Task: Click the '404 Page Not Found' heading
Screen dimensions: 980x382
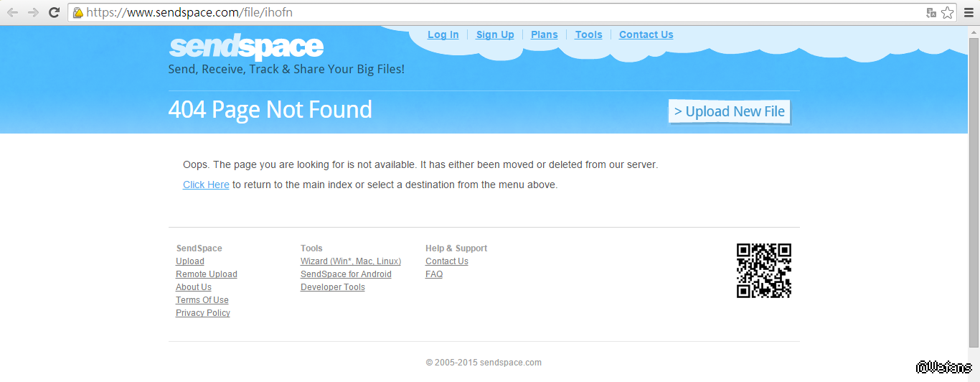Action: pyautogui.click(x=270, y=109)
